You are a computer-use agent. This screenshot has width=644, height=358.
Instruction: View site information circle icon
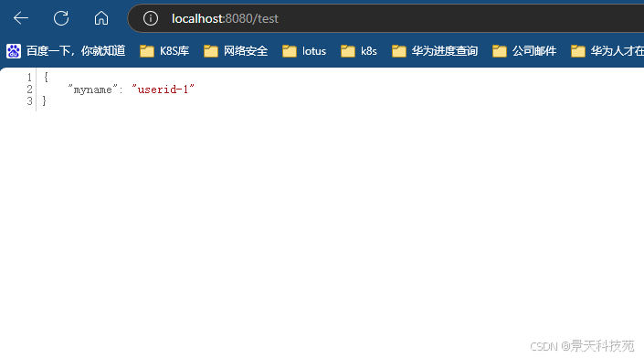click(151, 18)
